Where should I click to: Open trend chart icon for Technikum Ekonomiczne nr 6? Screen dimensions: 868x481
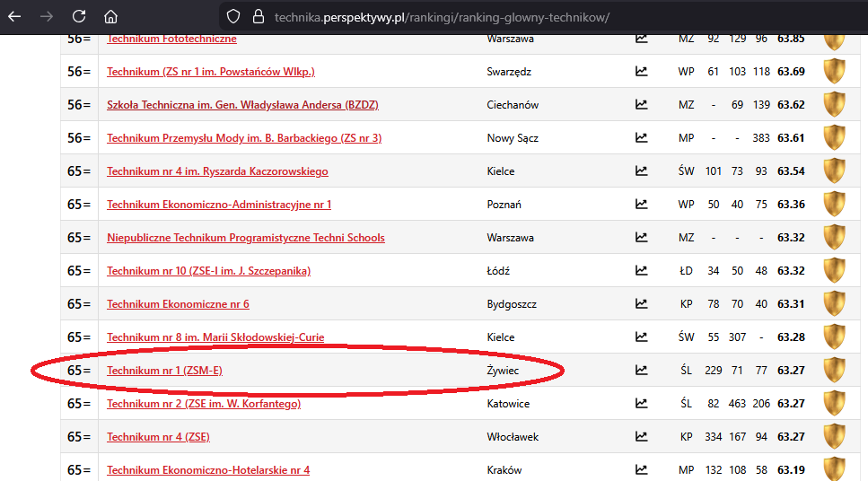point(641,304)
